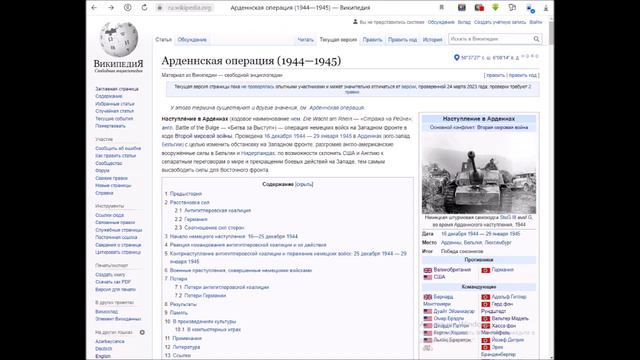Click the Вторая мировая война infobox link
Screen dimensions: 640x360
click(x=502, y=127)
